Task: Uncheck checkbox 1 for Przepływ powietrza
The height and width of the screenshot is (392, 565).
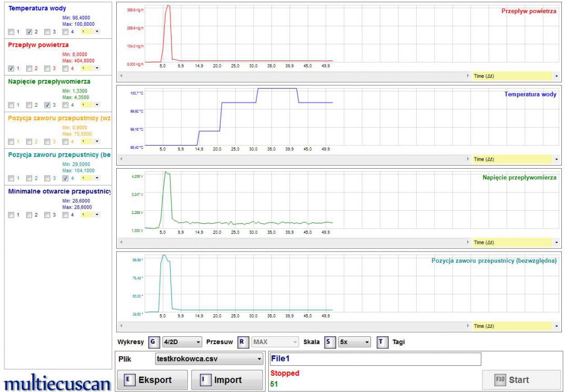Action: tap(12, 68)
